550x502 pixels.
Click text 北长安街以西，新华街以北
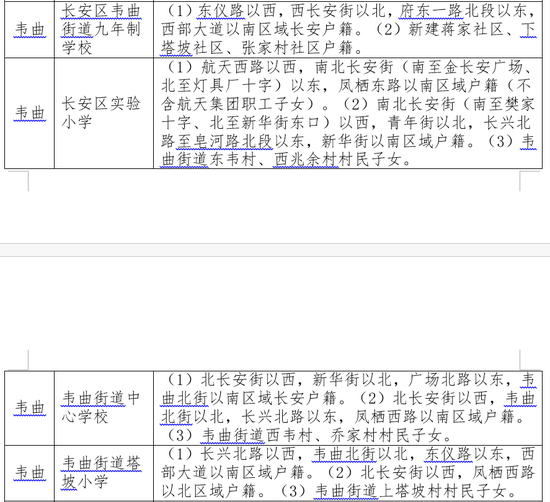[296, 380]
